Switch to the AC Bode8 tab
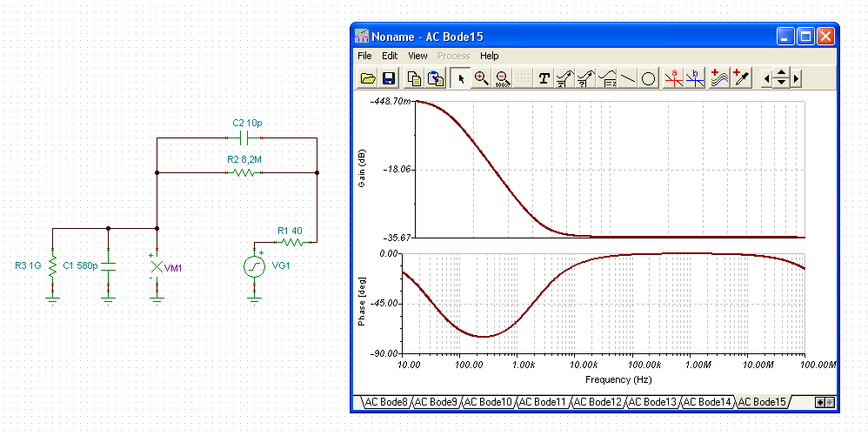The height and width of the screenshot is (436, 868). tap(385, 402)
